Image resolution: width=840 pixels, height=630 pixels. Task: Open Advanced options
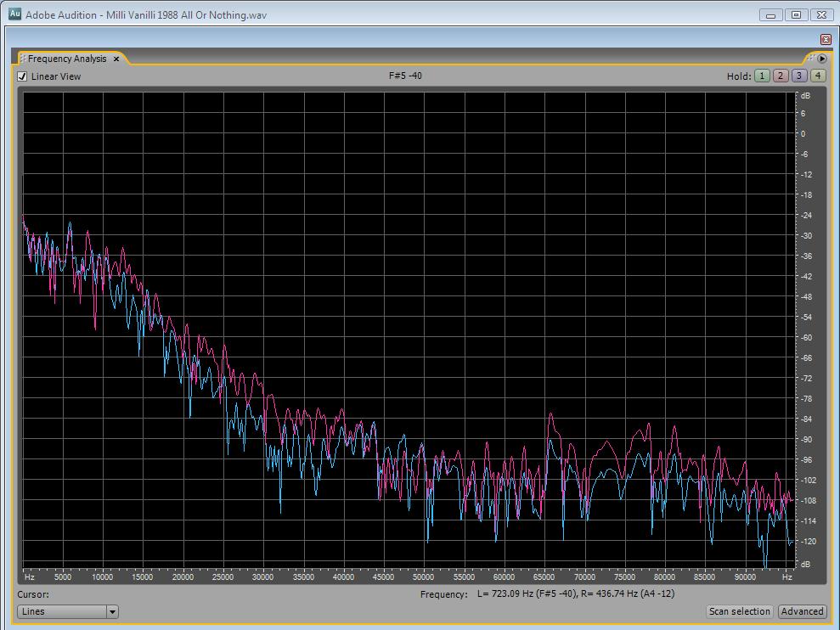coord(802,611)
